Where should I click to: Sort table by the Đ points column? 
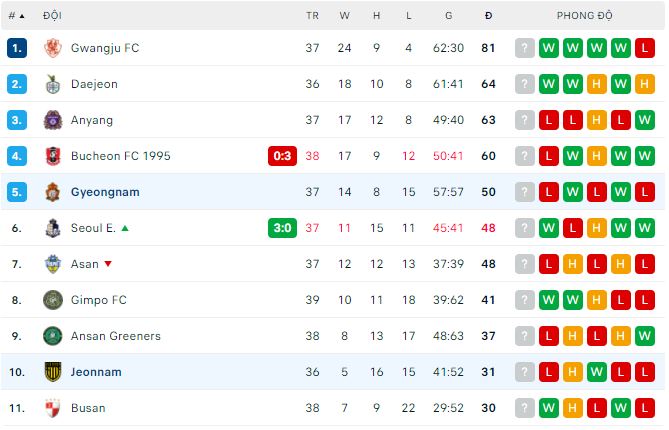click(x=488, y=16)
